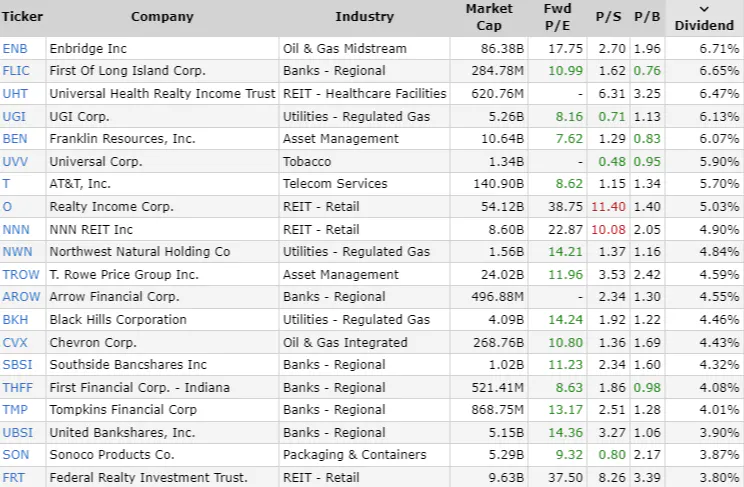Select the 38.75 forward P/E value
This screenshot has width=744, height=487.
pyautogui.click(x=565, y=206)
